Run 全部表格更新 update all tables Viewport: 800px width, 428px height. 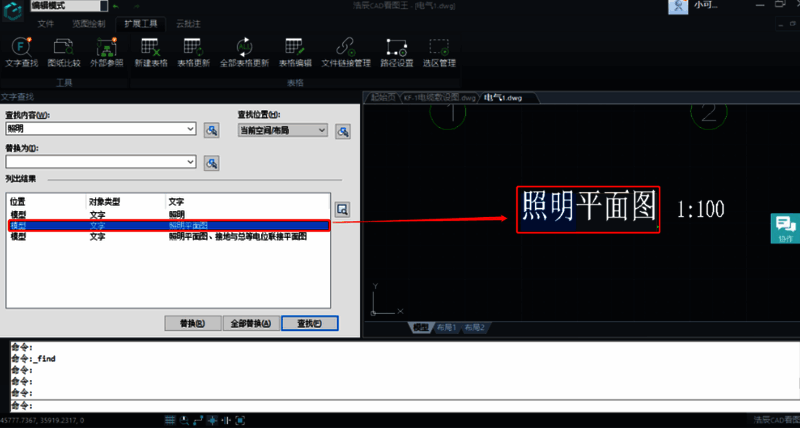[244, 53]
